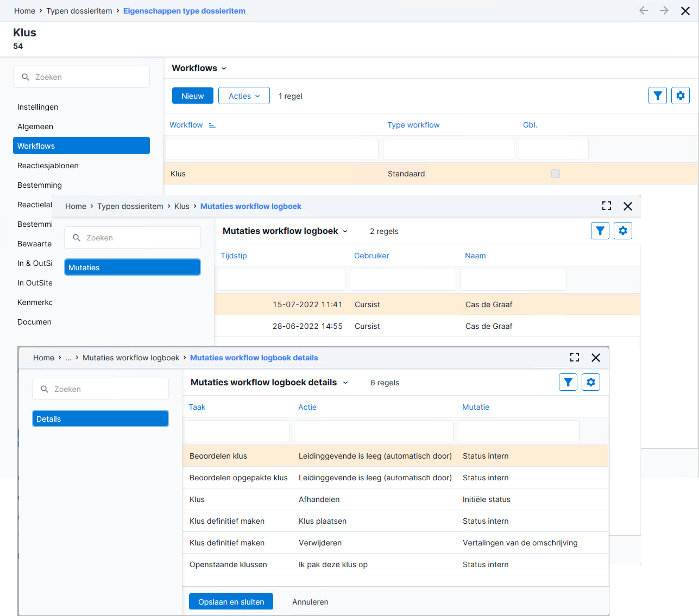Expand the Acties dropdown button
699x616 pixels.
click(x=244, y=96)
